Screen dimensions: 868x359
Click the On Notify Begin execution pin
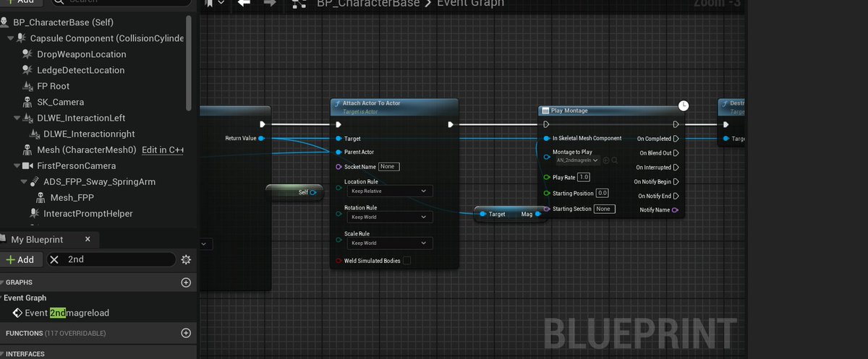[x=676, y=182]
